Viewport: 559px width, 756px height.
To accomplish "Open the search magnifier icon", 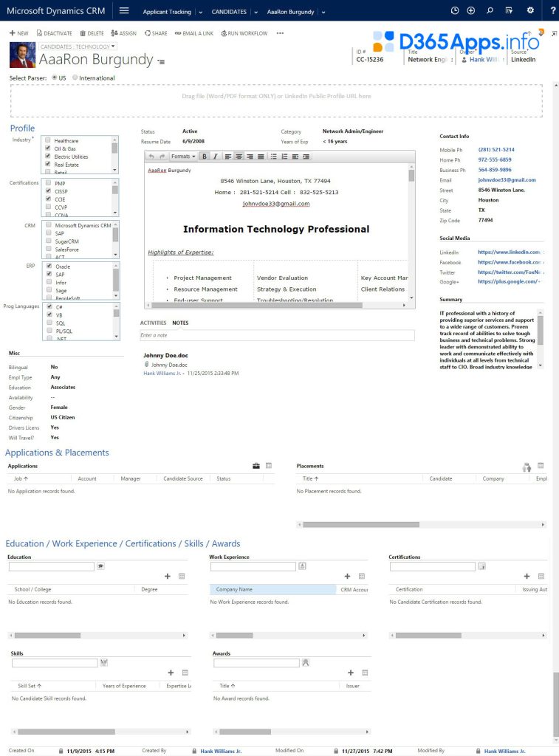I will (x=490, y=10).
